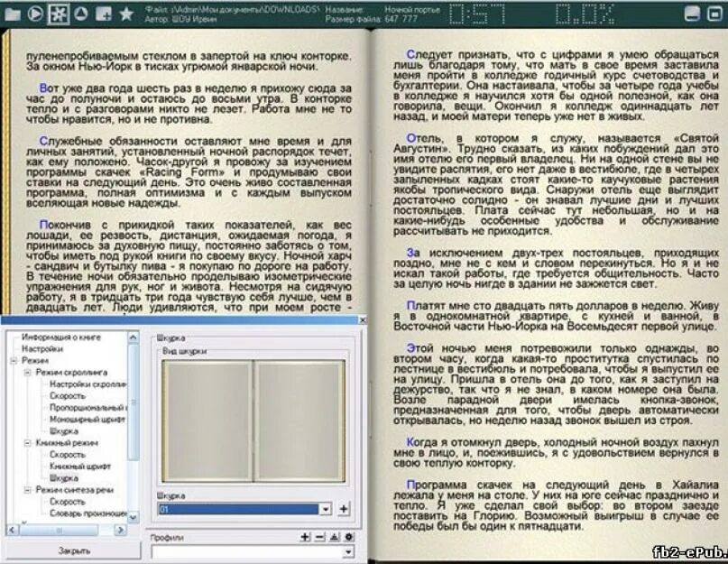Click the tree's vertical scrollbar down arrow
The height and width of the screenshot is (564, 728).
tap(133, 517)
